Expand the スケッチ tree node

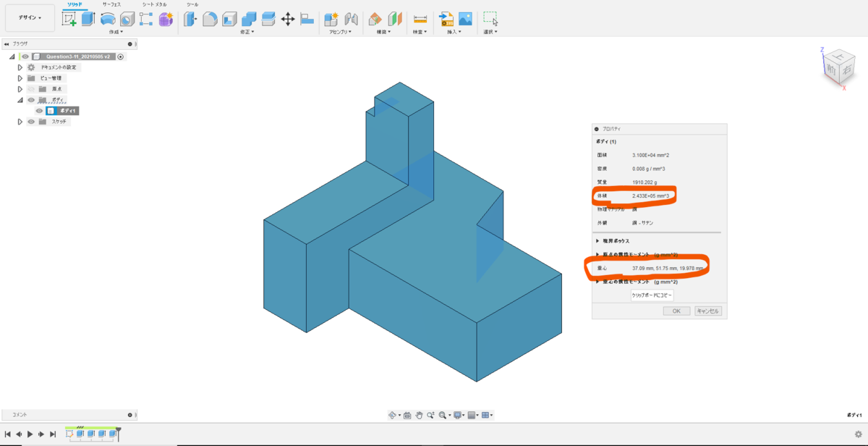pos(20,122)
